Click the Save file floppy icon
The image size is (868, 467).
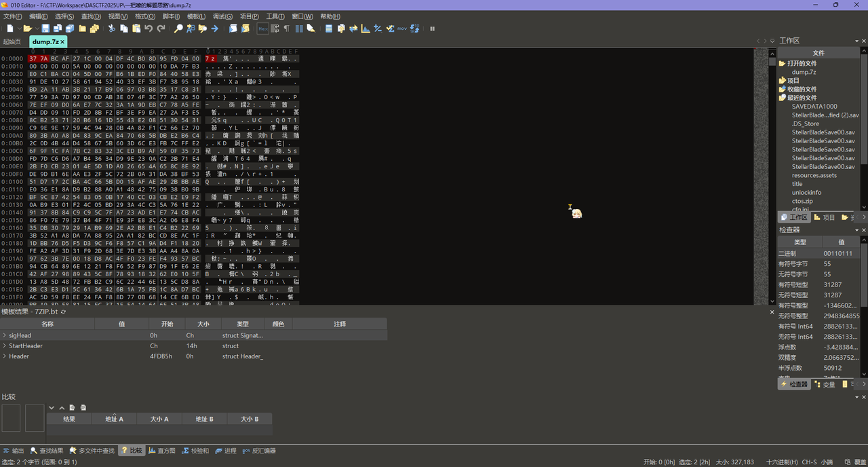(x=45, y=29)
